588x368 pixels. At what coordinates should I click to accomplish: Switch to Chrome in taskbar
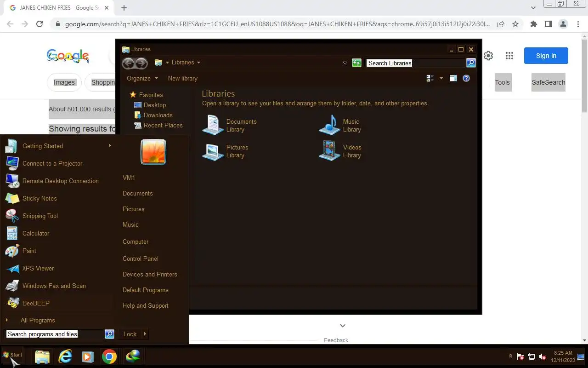[x=109, y=356]
